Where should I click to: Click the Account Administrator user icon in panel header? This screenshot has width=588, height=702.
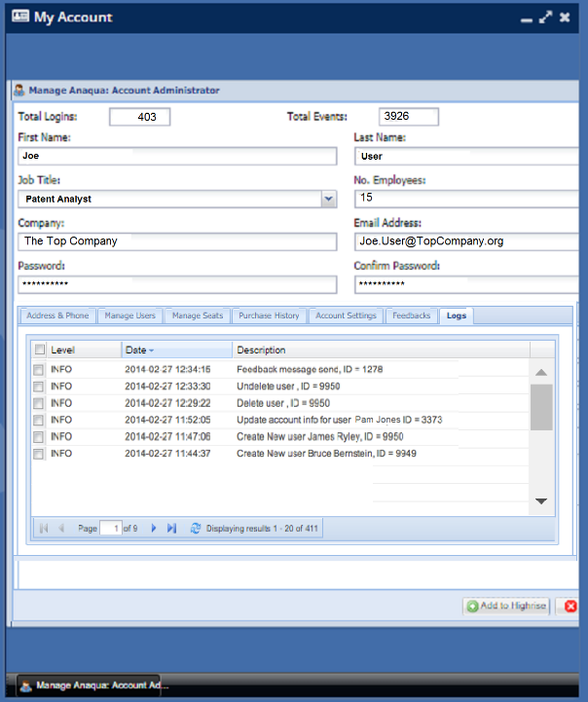[x=19, y=90]
